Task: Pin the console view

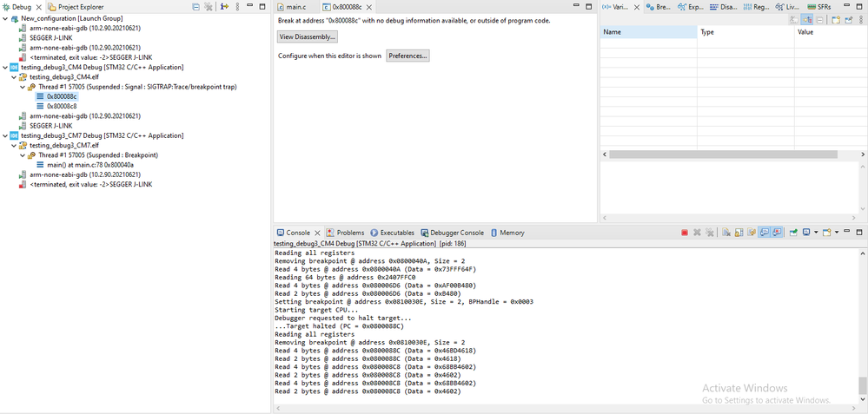Action: [x=794, y=233]
